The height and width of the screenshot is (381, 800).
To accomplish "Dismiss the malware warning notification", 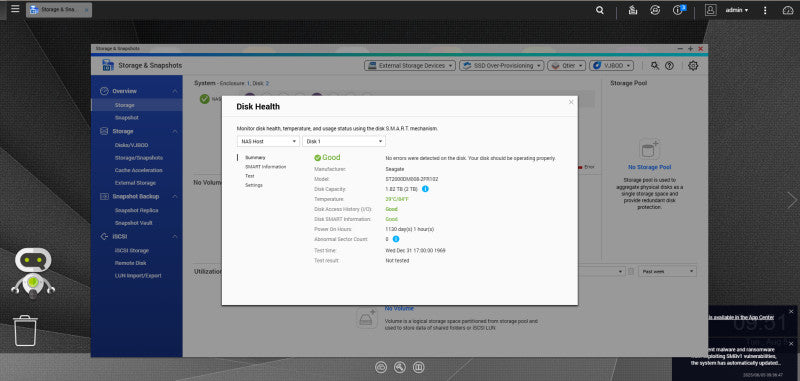I will coord(791,344).
